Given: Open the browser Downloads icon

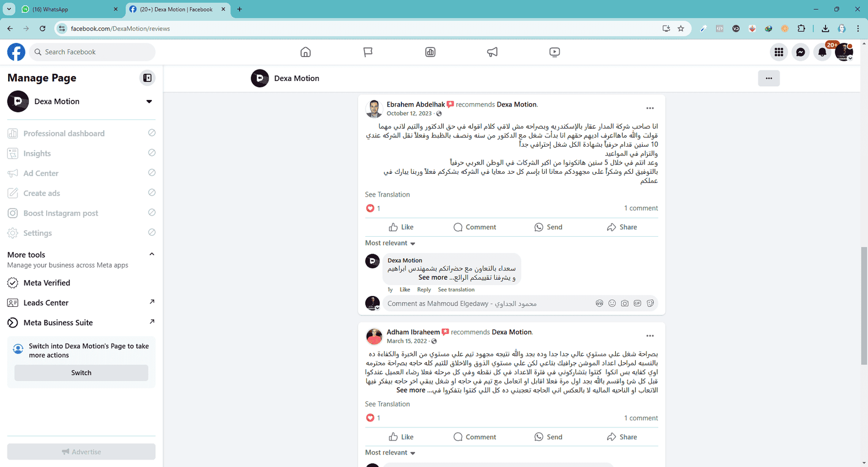Looking at the screenshot, I should [825, 29].
